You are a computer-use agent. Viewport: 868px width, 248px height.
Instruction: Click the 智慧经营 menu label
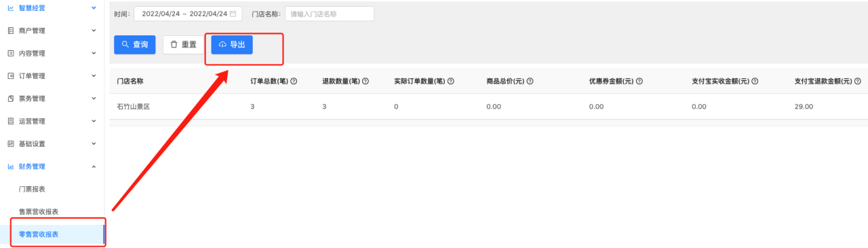[32, 7]
